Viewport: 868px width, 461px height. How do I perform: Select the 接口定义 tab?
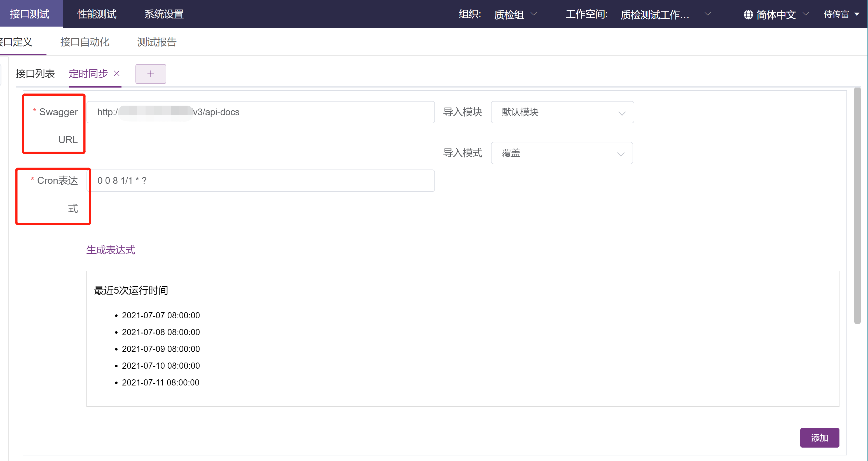(17, 42)
